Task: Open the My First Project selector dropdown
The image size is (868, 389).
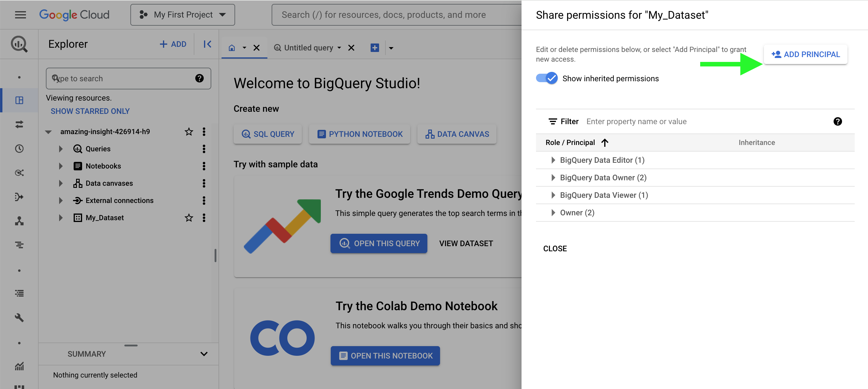Action: [x=183, y=15]
